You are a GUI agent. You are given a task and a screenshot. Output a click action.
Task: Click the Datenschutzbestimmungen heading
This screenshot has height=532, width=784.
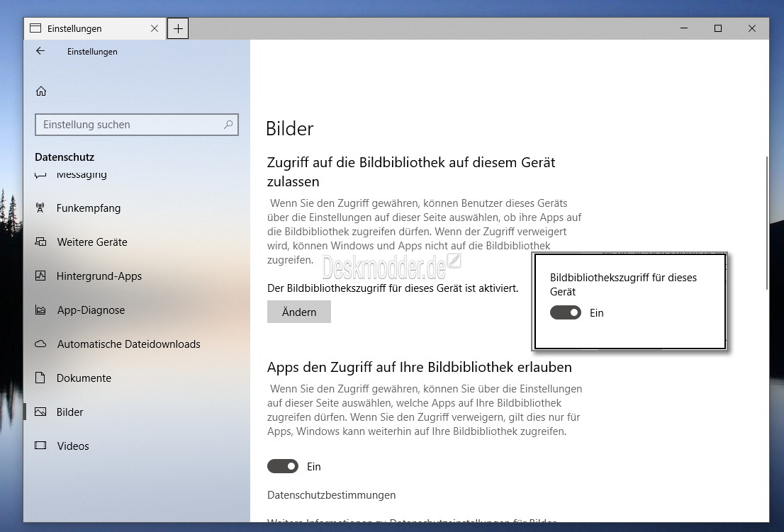(332, 494)
